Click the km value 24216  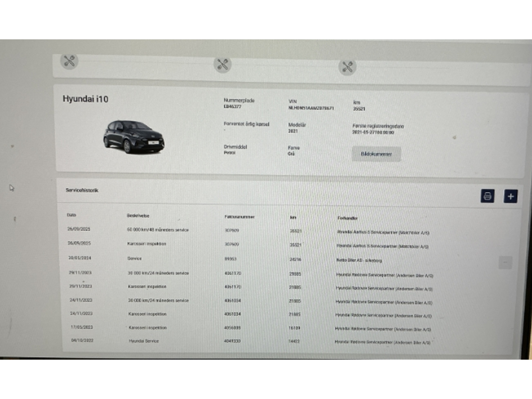(x=295, y=260)
